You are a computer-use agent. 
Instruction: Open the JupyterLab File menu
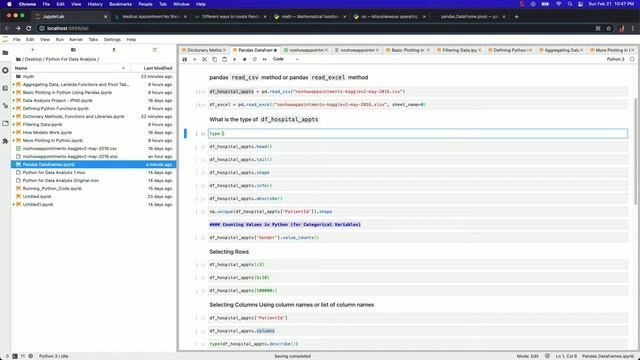click(17, 40)
